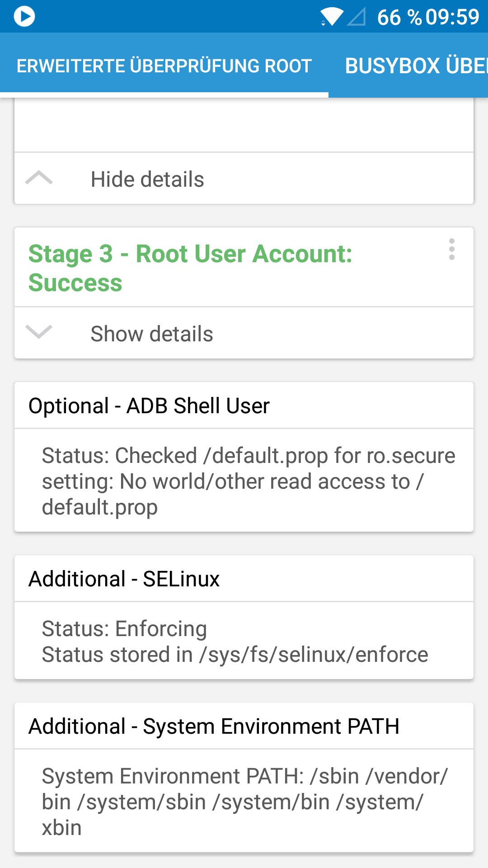Tap Show details under Stage 3
The height and width of the screenshot is (868, 488).
coord(152,334)
